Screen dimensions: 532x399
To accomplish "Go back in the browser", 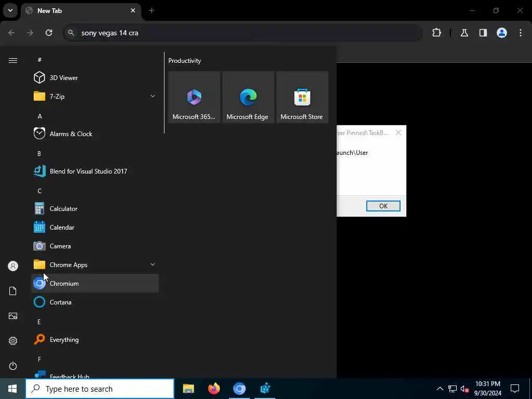I will [x=11, y=33].
